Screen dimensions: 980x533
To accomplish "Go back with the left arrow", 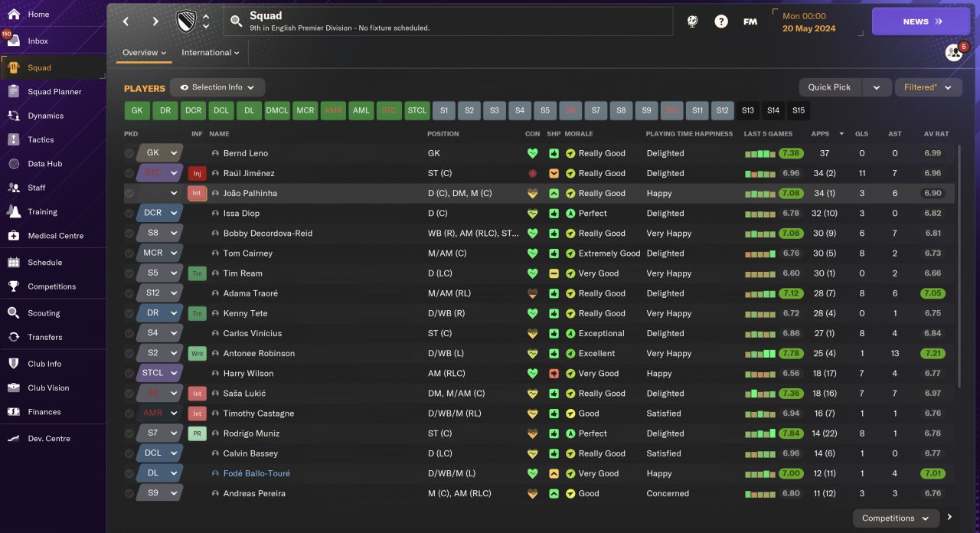I will 126,21.
